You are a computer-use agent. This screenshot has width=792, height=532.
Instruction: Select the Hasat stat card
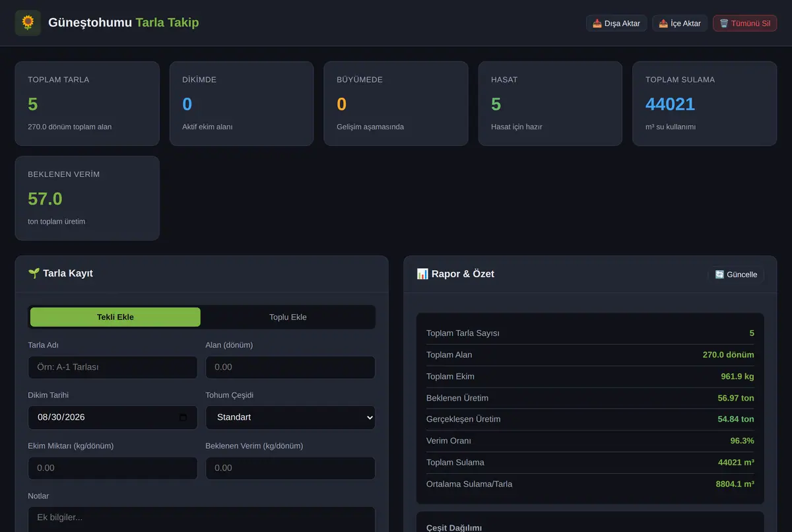pos(550,104)
